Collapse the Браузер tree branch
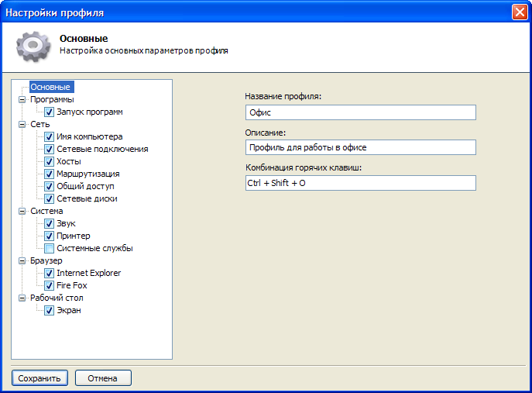532x393 pixels. [21, 260]
